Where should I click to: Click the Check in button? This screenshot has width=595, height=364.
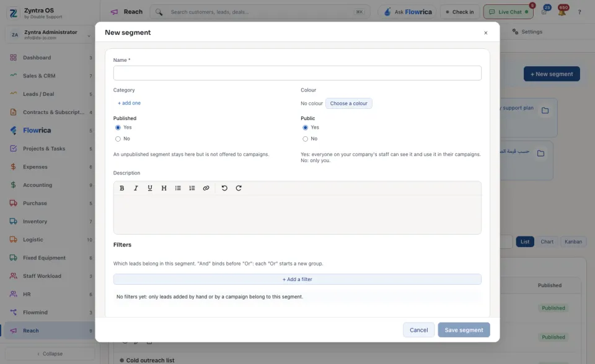click(x=460, y=12)
